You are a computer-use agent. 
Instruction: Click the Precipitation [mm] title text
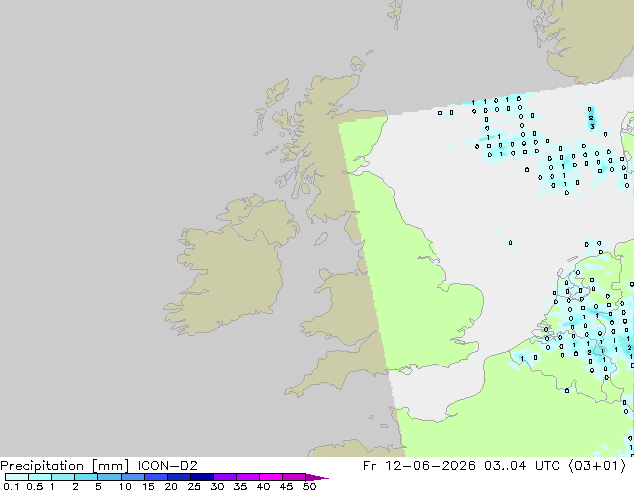pyautogui.click(x=65, y=466)
